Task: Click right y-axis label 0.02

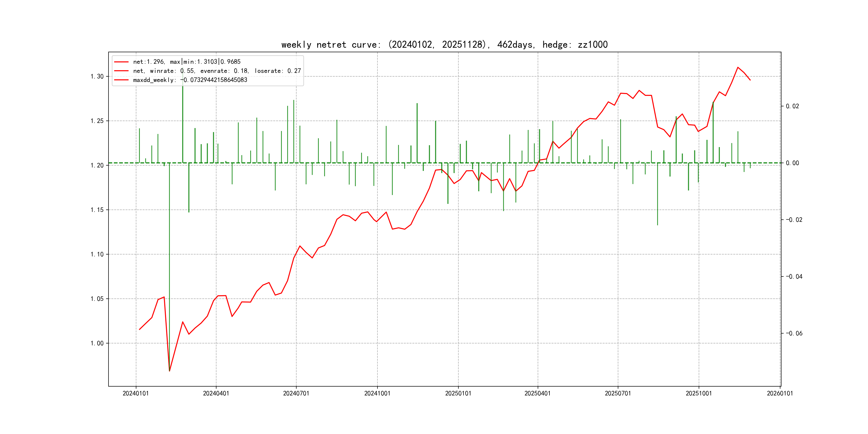Action: pyautogui.click(x=792, y=106)
